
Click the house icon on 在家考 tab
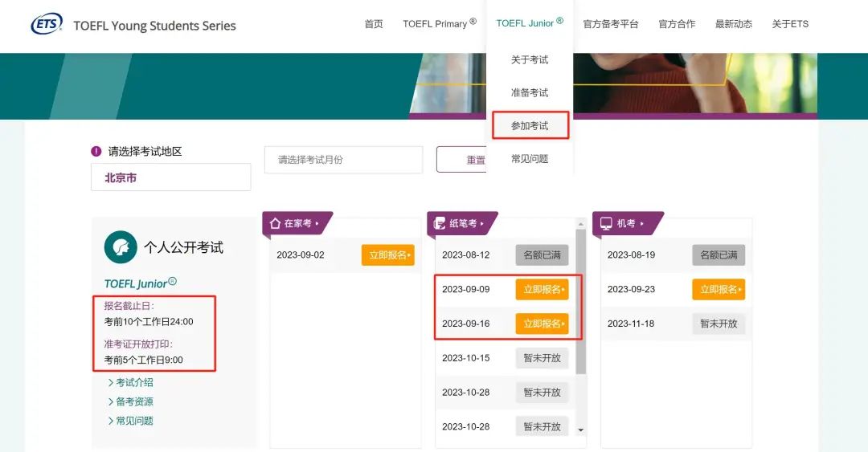275,223
